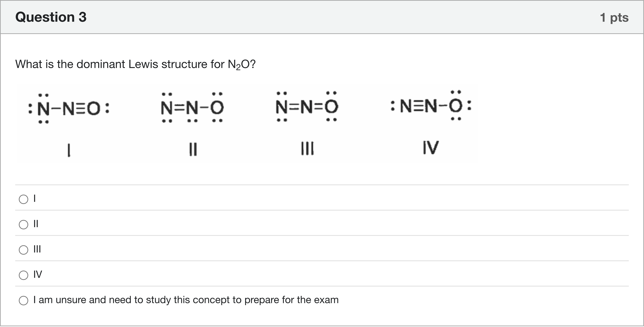This screenshot has height=327, width=644.
Task: Click the 'Question 3' heading
Action: 51,17
